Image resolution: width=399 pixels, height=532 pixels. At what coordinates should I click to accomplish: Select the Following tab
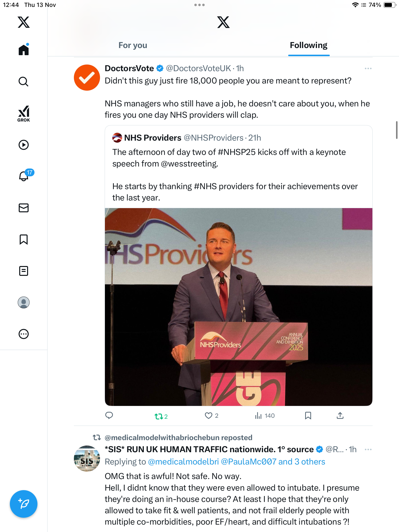pos(308,45)
